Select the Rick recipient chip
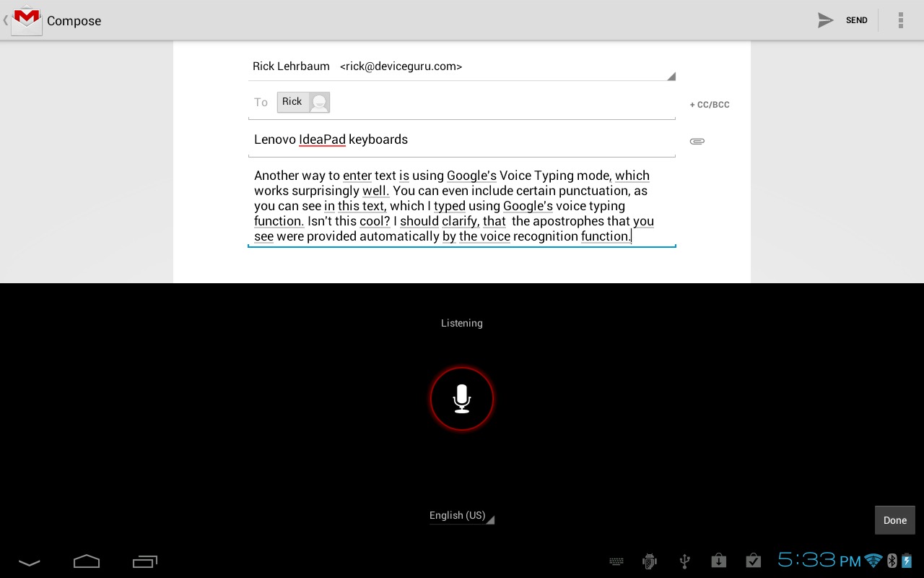924x578 pixels. pyautogui.click(x=303, y=102)
